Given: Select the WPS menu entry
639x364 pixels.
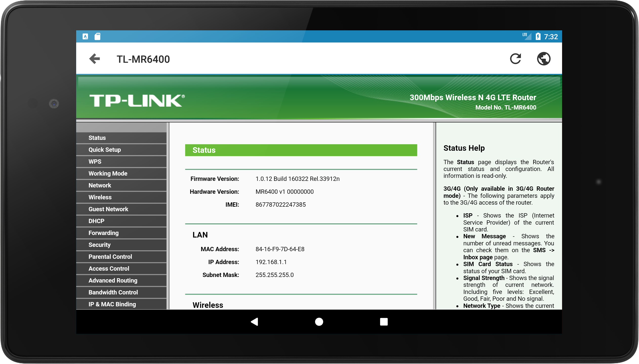Looking at the screenshot, I should tap(95, 162).
